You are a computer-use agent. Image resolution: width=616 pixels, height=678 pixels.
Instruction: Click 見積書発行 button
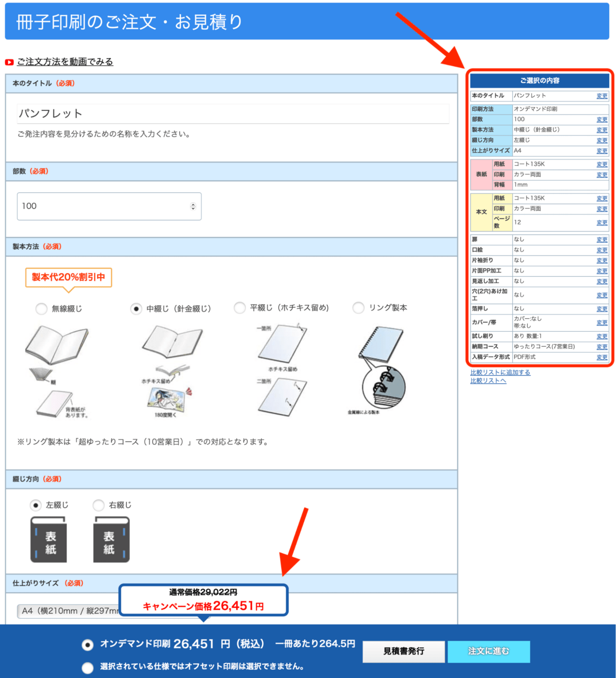(x=403, y=652)
